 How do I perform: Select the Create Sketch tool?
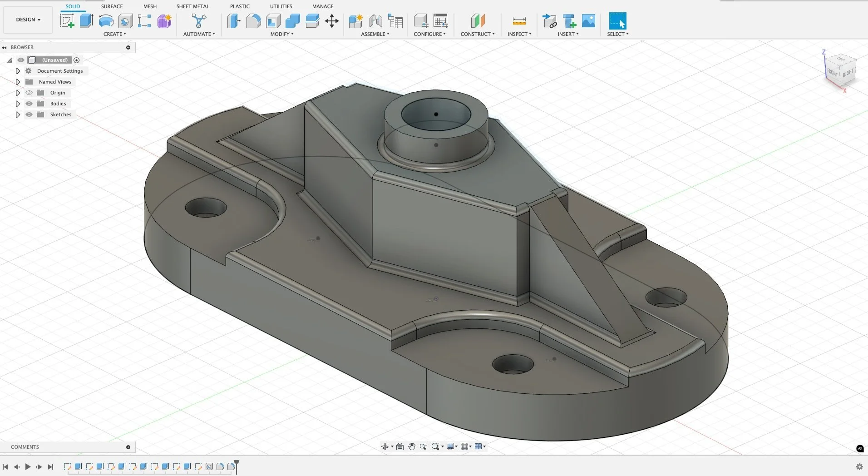point(67,21)
